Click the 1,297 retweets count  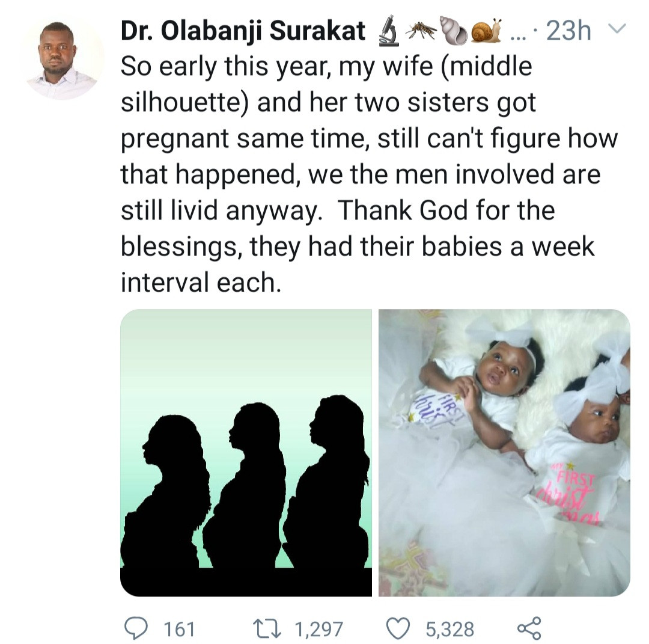[x=318, y=629]
